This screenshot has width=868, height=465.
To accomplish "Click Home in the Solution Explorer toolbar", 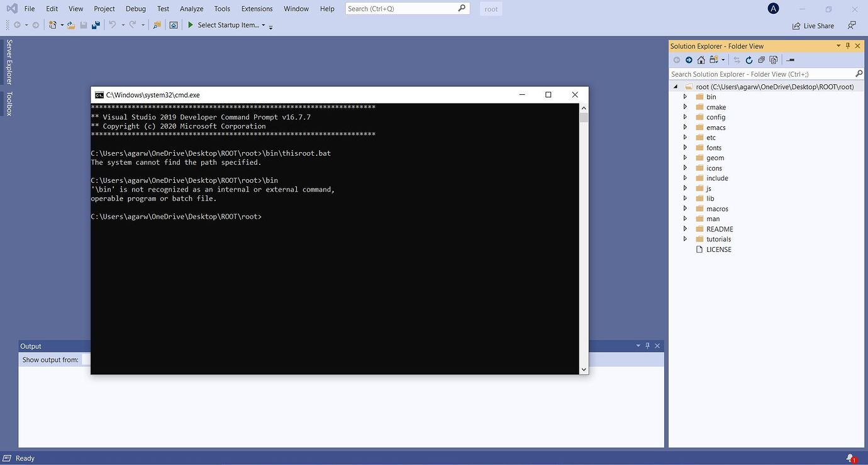I will tap(700, 60).
